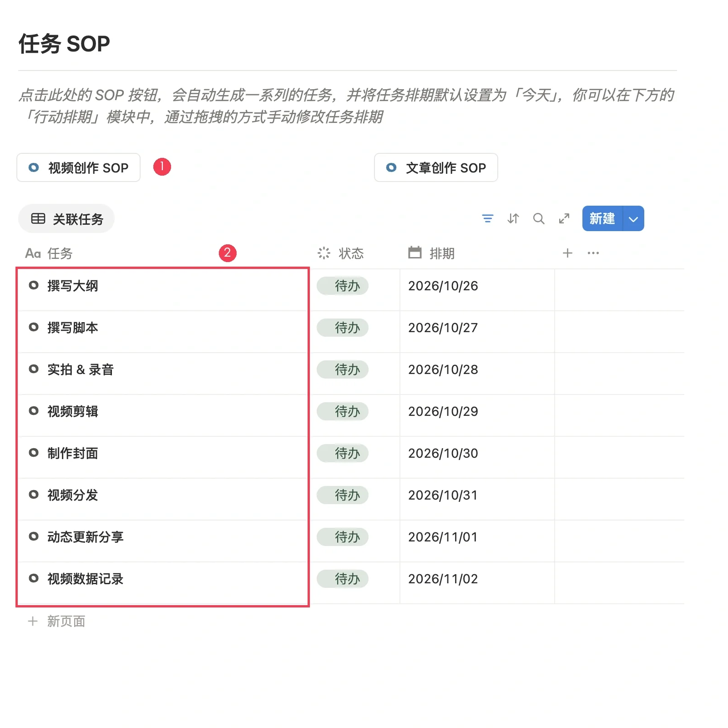Expand the dropdown arrow beside 新建

pos(633,218)
